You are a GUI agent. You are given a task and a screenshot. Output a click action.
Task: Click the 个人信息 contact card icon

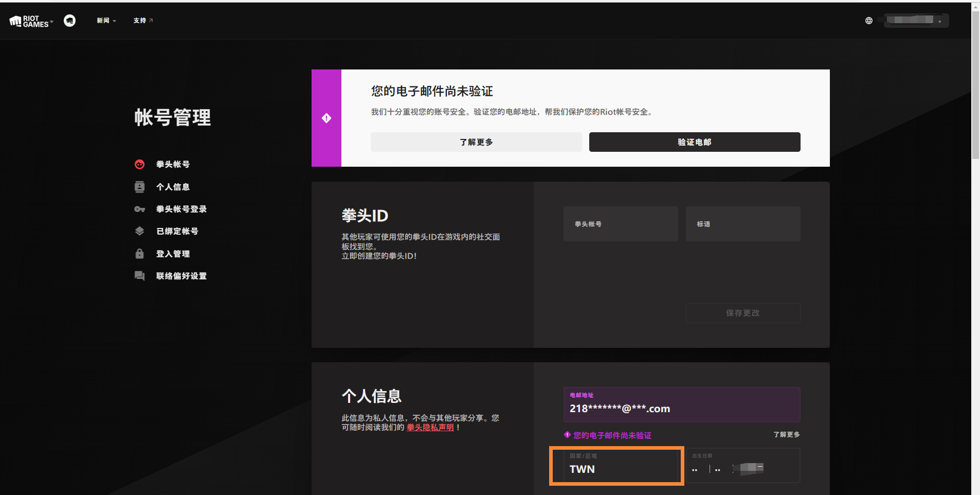pyautogui.click(x=139, y=187)
